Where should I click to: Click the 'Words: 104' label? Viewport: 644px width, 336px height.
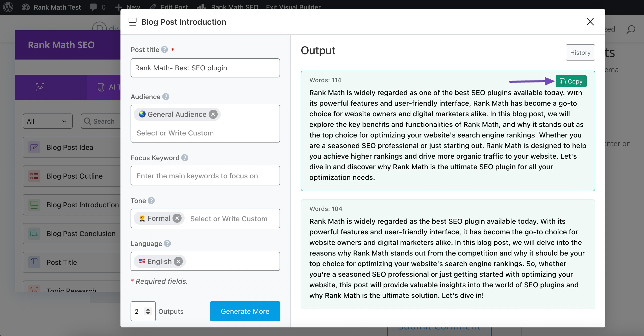326,209
